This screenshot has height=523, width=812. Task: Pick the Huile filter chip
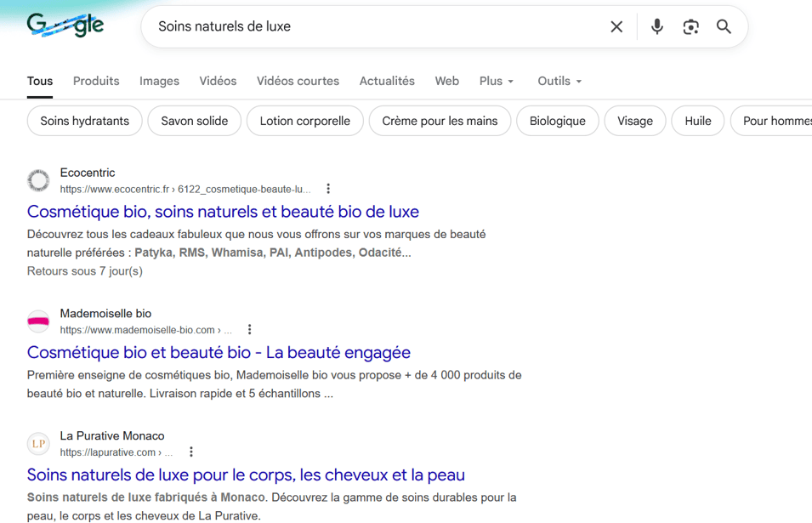(x=697, y=121)
